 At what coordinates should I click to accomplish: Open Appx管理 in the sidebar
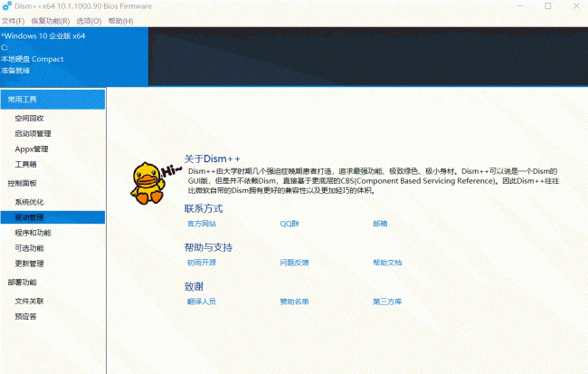pos(32,149)
